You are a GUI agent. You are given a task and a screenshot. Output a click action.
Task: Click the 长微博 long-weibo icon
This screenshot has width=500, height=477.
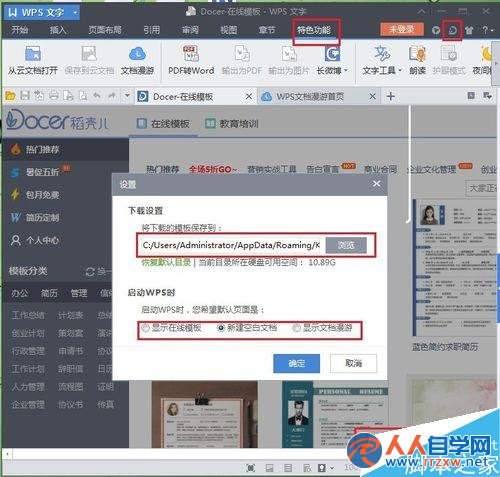point(332,54)
